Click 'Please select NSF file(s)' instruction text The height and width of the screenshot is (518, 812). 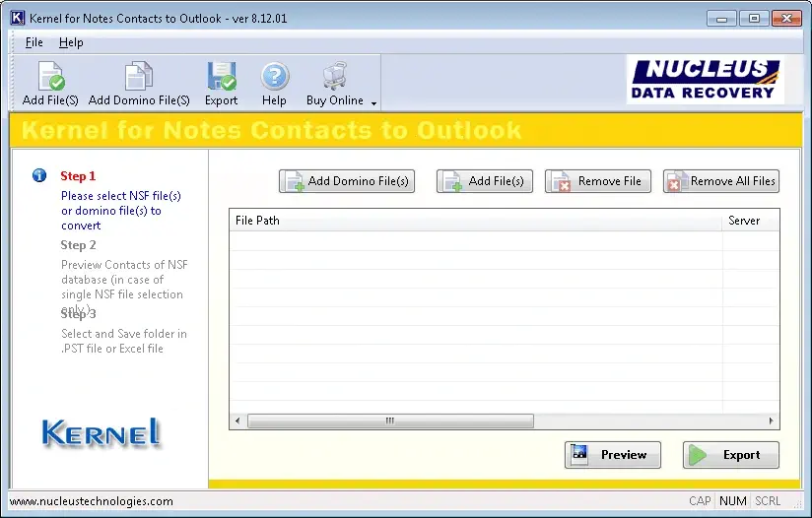[x=120, y=196]
